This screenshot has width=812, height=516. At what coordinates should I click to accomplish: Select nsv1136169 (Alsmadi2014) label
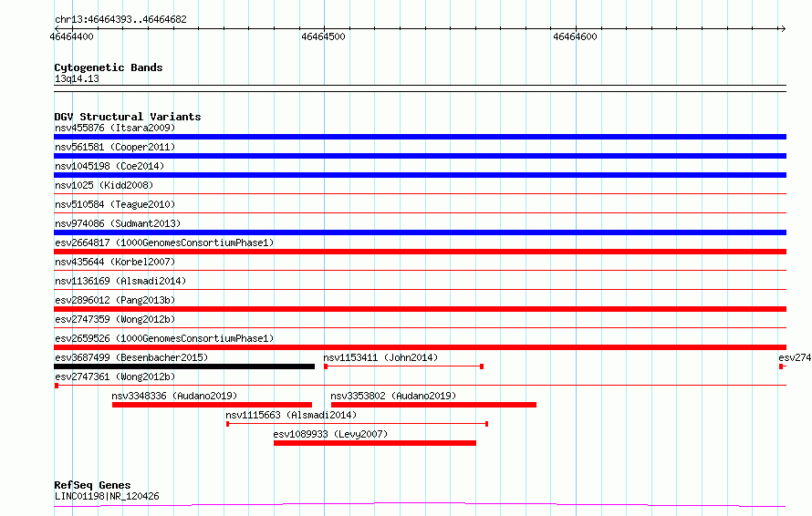coord(120,281)
